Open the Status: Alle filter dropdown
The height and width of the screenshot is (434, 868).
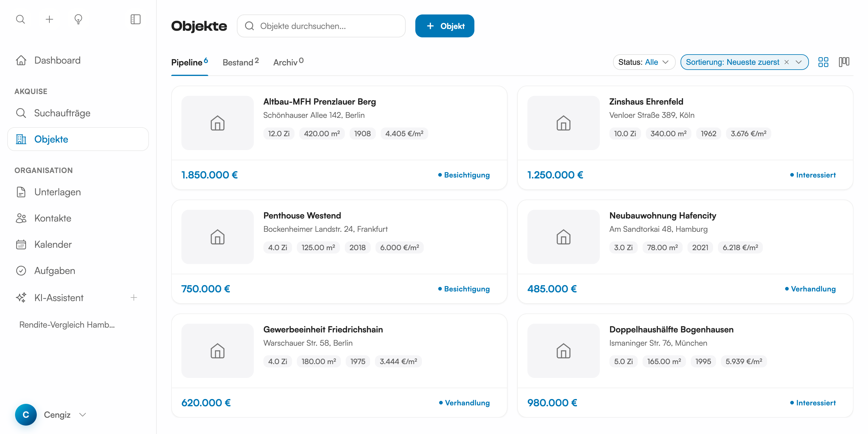pos(643,62)
